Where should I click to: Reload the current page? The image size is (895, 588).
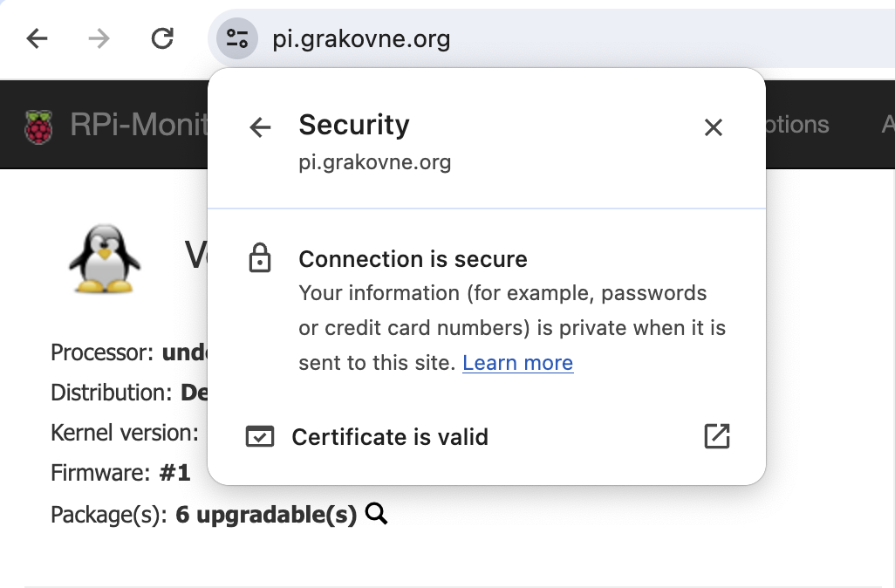(162, 38)
